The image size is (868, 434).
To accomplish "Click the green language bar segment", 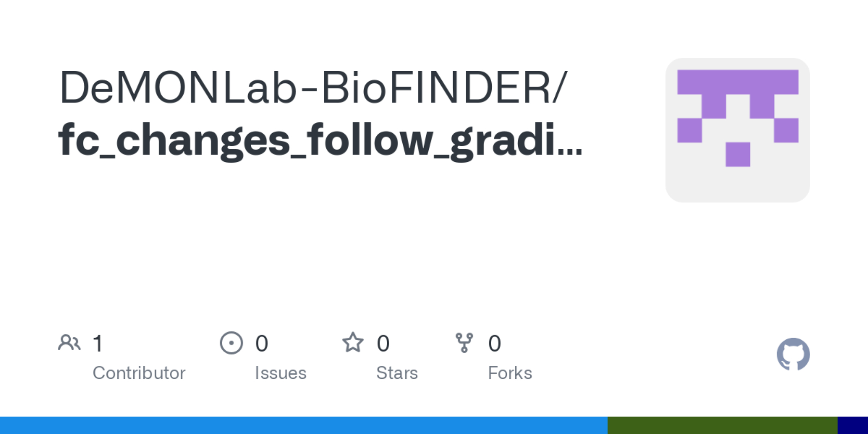I will pos(722,425).
